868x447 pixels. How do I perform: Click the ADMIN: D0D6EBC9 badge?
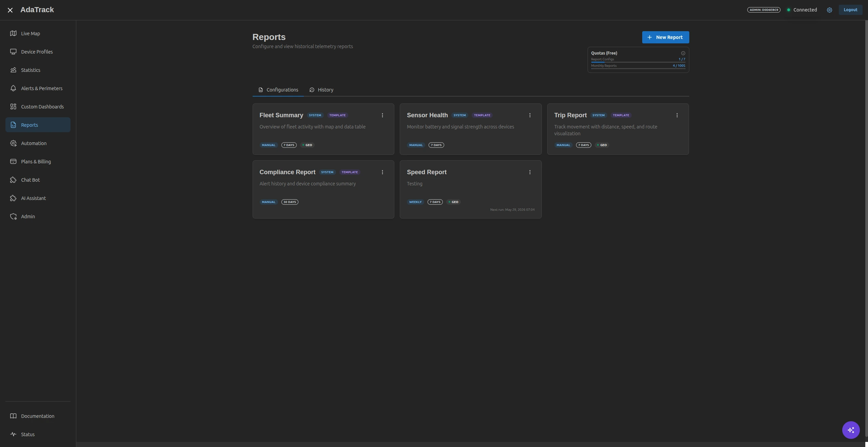(764, 10)
